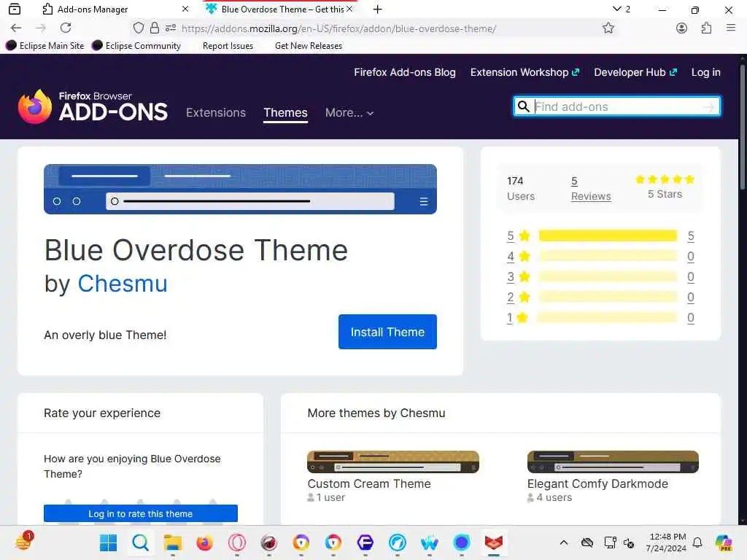
Task: Filter reviews by the 5-star rating bar
Action: pos(608,236)
